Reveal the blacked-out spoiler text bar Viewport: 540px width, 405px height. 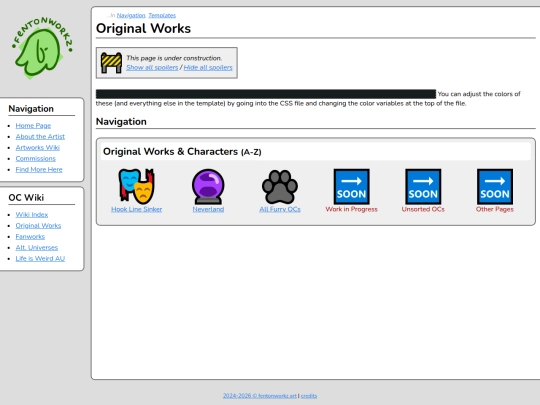(266, 94)
